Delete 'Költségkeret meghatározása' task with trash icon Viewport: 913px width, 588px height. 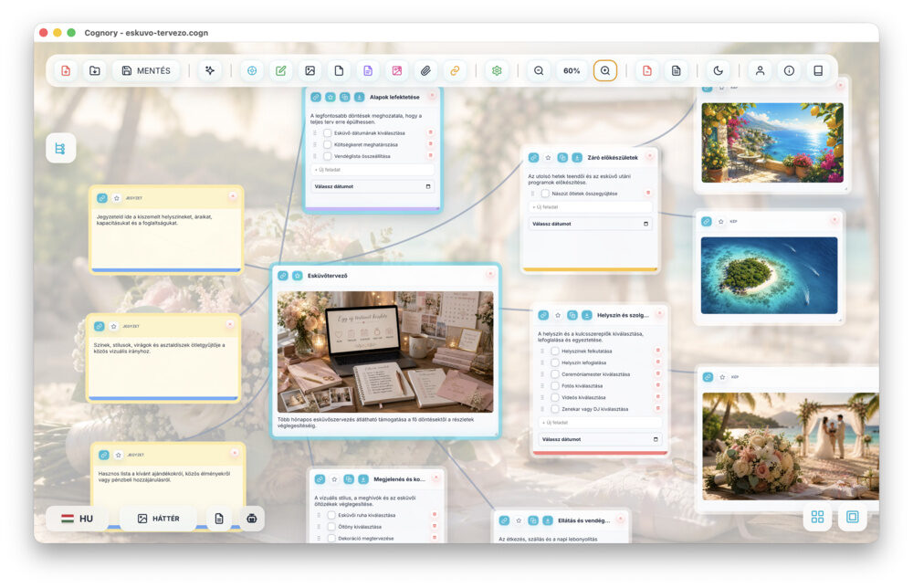pos(430,143)
